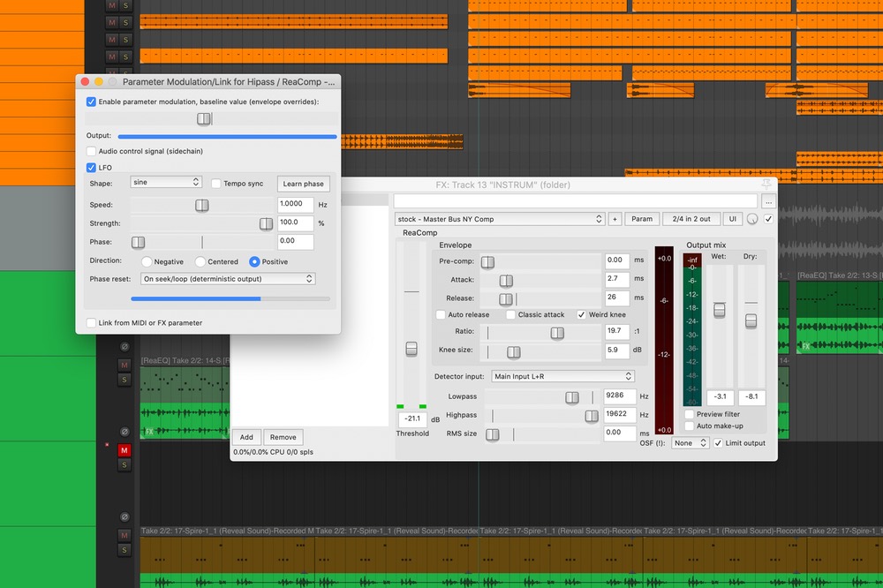This screenshot has width=883, height=588.
Task: Unmute the track with the red M button
Action: pos(125,450)
